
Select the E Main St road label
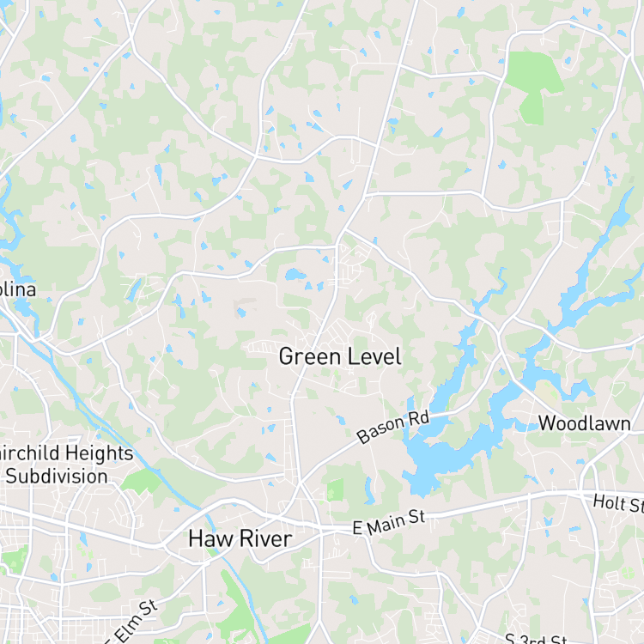click(x=389, y=523)
